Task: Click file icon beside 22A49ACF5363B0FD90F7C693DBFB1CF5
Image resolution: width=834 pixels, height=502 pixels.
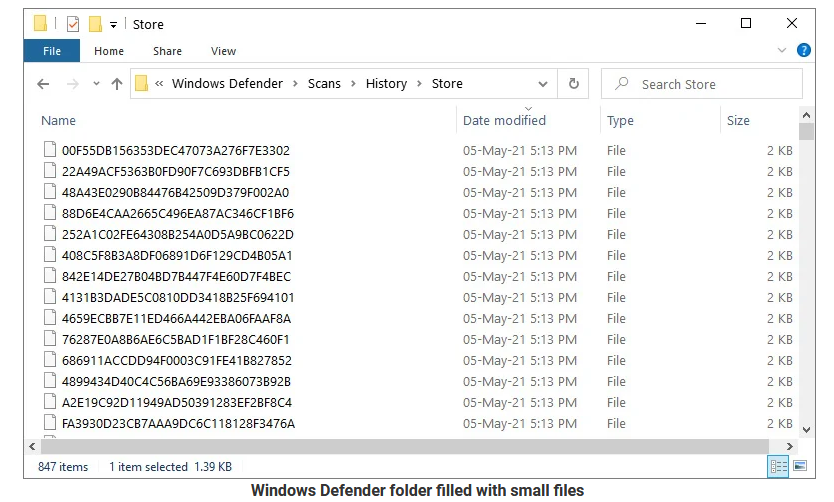Action: (x=50, y=170)
